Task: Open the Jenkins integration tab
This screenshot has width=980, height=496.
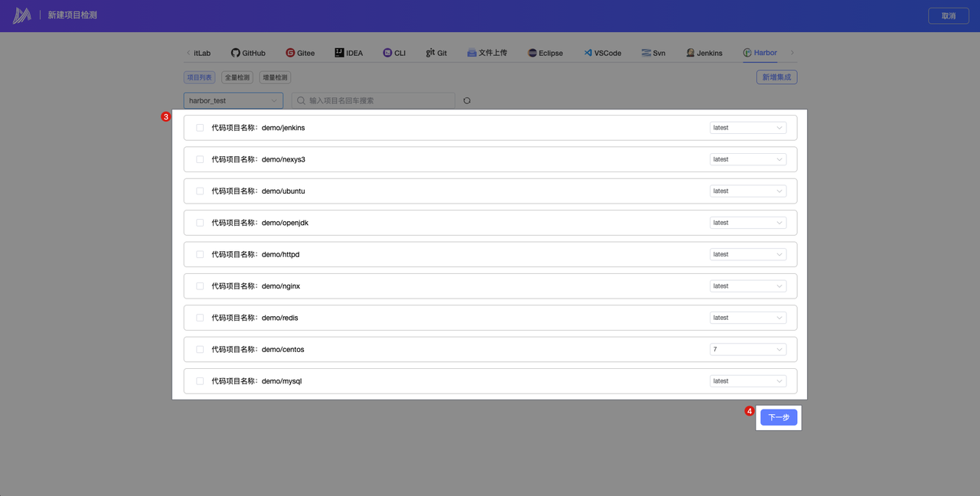Action: point(704,53)
